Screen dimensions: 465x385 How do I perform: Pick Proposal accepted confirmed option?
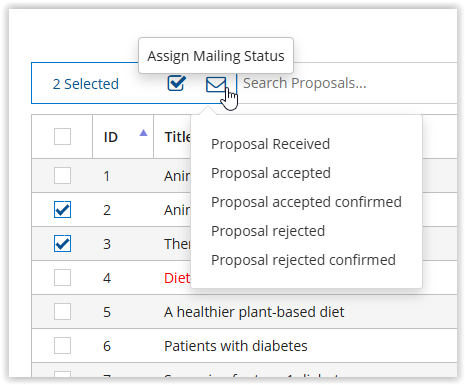306,202
